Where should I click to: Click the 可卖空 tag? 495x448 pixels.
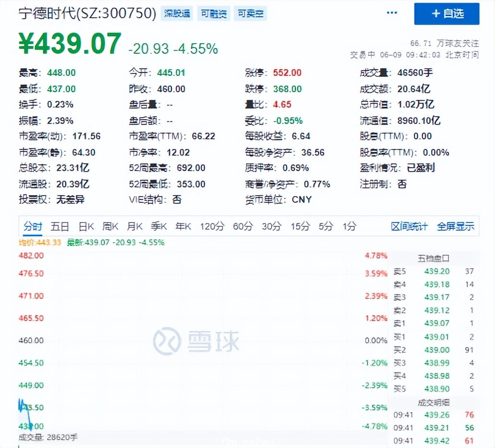tap(250, 13)
